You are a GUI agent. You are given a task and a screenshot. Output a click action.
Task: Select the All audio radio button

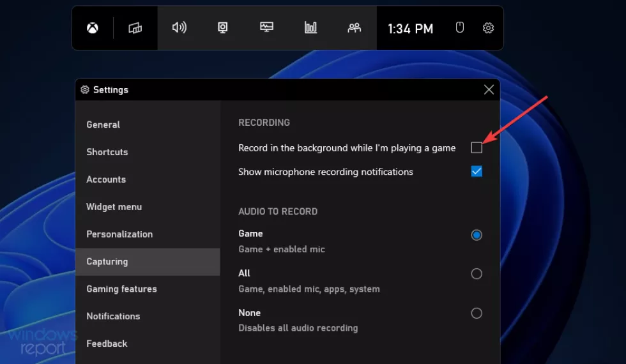point(477,274)
